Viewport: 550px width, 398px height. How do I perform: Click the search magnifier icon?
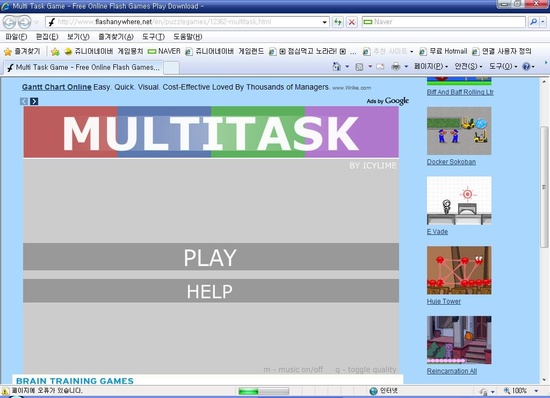[x=533, y=22]
